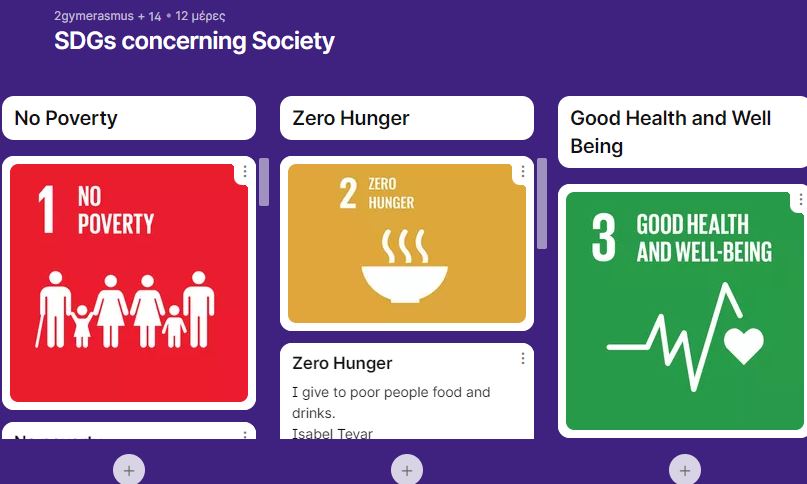Viewport: 807px width, 484px height.
Task: Add a post under Zero Hunger column
Action: coord(407,470)
